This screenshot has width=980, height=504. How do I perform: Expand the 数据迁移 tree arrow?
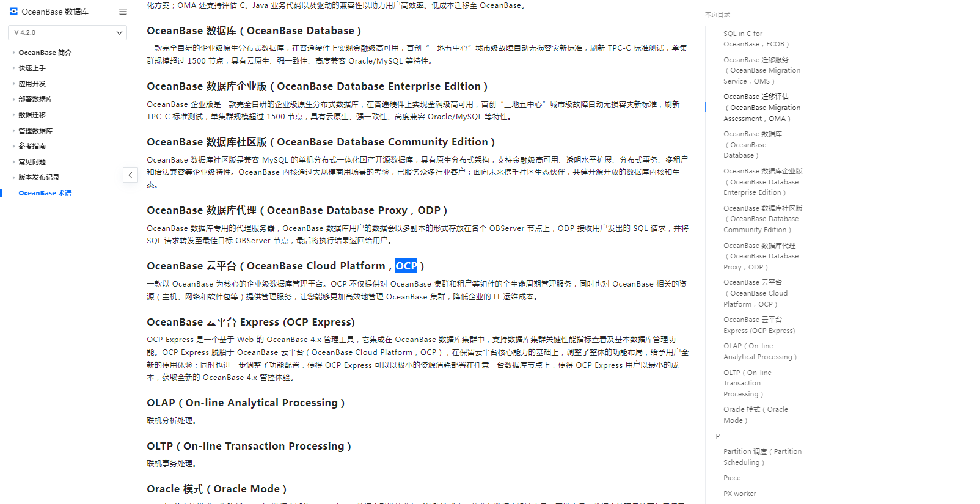[x=13, y=115]
